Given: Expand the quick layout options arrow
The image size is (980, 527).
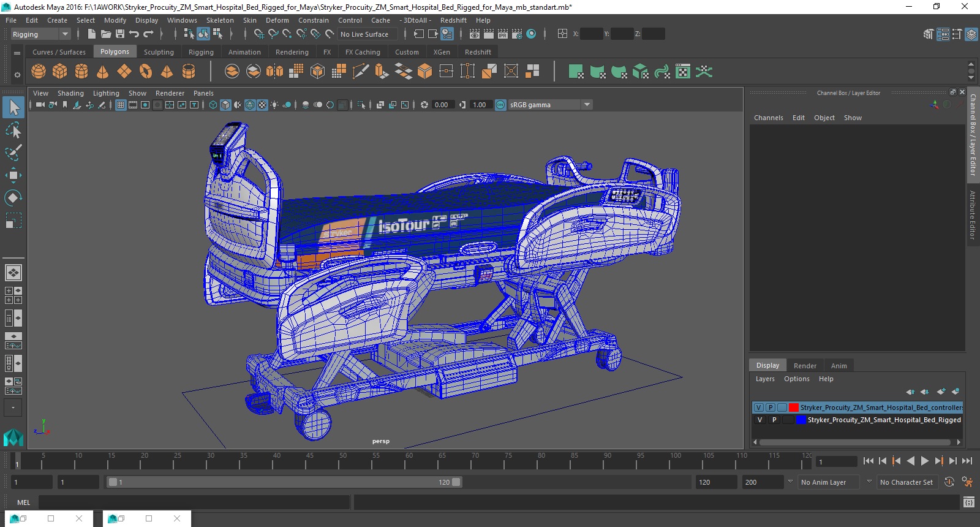Looking at the screenshot, I should coord(13,408).
